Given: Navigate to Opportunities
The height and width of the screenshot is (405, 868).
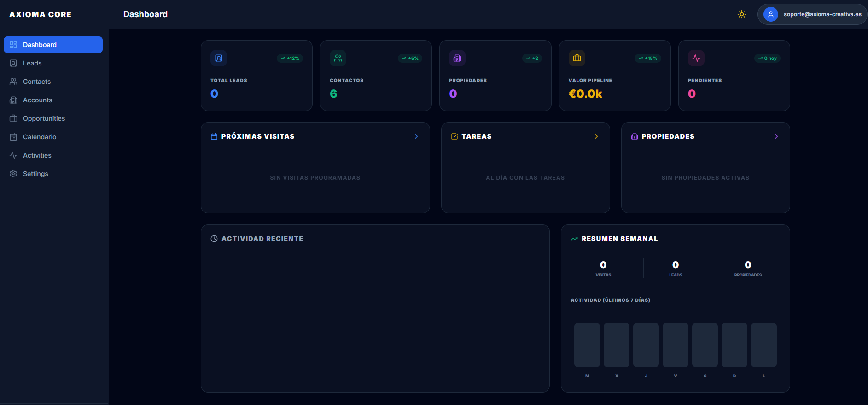Looking at the screenshot, I should click(x=53, y=118).
